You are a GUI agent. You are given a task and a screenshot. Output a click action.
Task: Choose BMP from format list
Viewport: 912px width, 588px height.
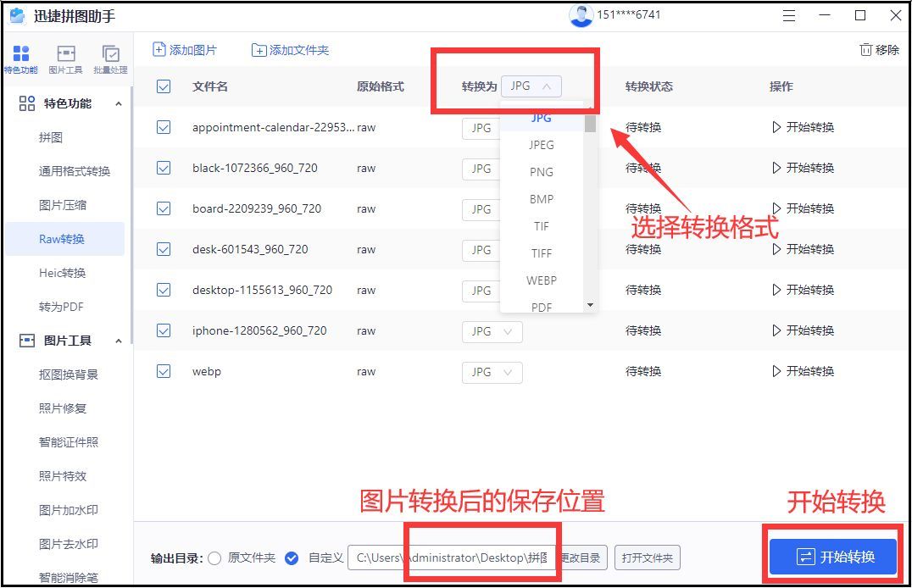(x=542, y=199)
